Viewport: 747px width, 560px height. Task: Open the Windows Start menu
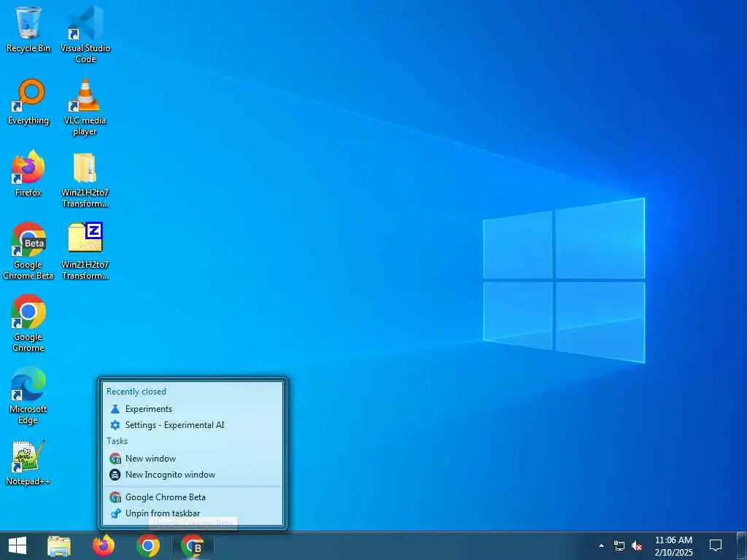[x=18, y=545]
